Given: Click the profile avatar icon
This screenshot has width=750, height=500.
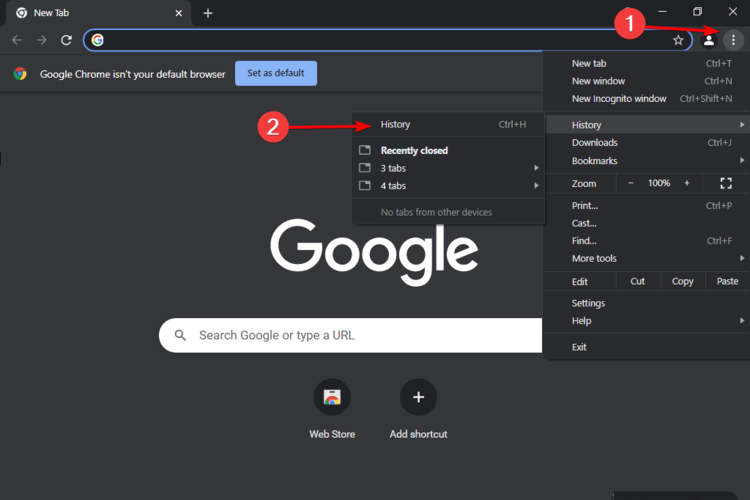Looking at the screenshot, I should pos(708,41).
